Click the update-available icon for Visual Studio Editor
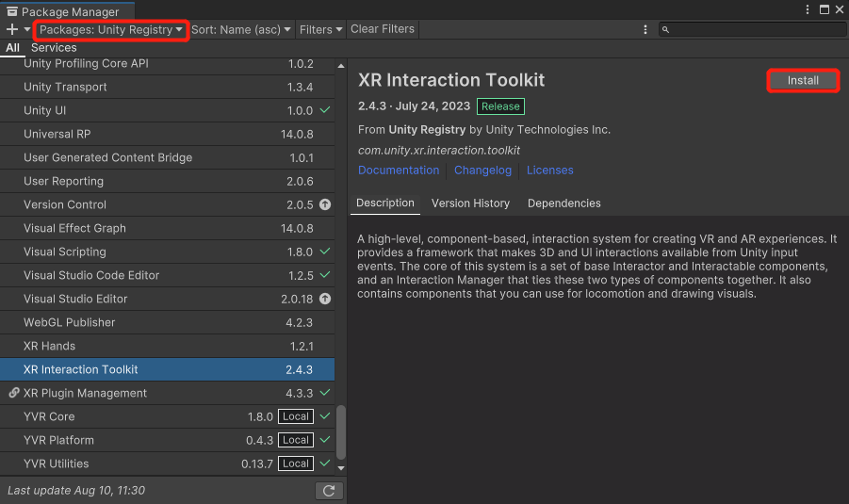This screenshot has width=849, height=504. 325,299
